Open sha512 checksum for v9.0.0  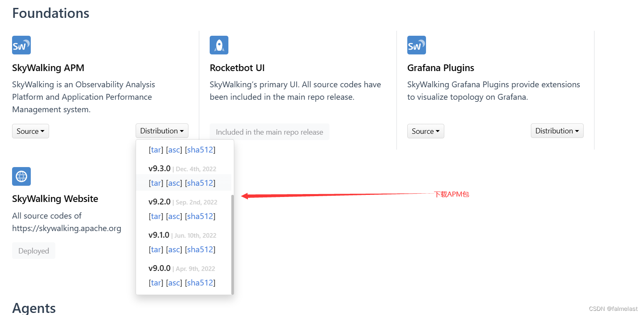click(x=200, y=283)
